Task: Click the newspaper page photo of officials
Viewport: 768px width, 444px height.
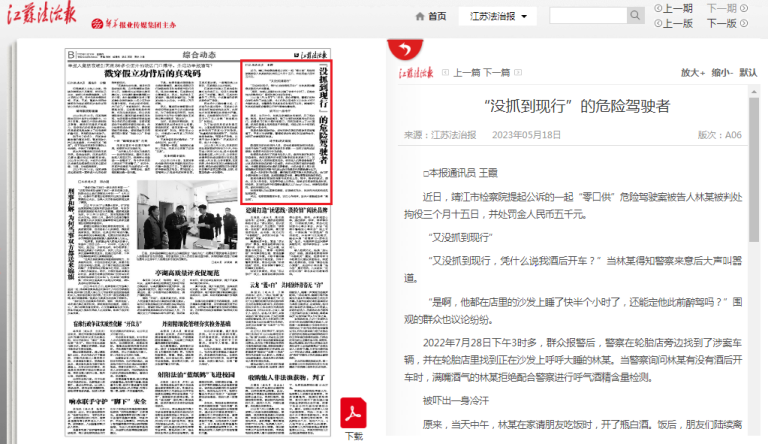Action: pos(187,215)
